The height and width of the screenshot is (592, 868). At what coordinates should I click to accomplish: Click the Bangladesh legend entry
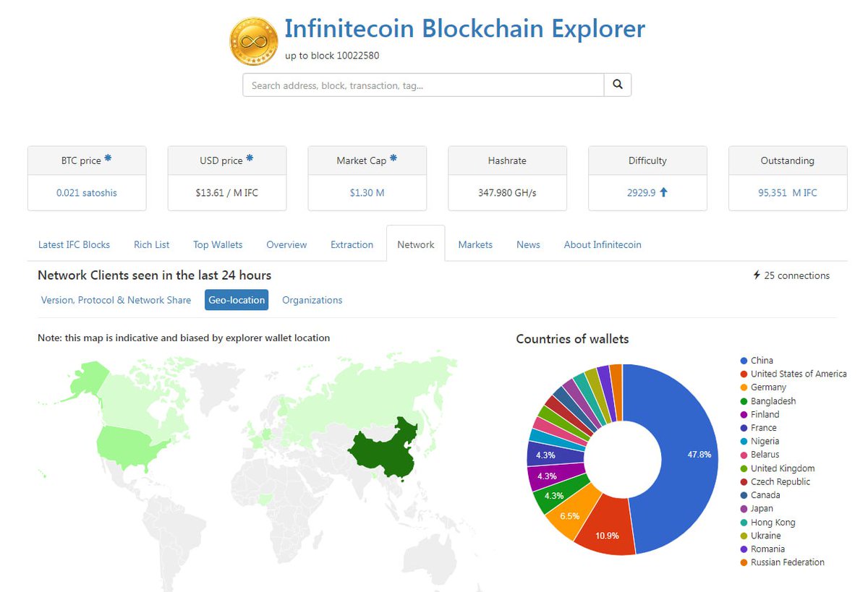[768, 401]
